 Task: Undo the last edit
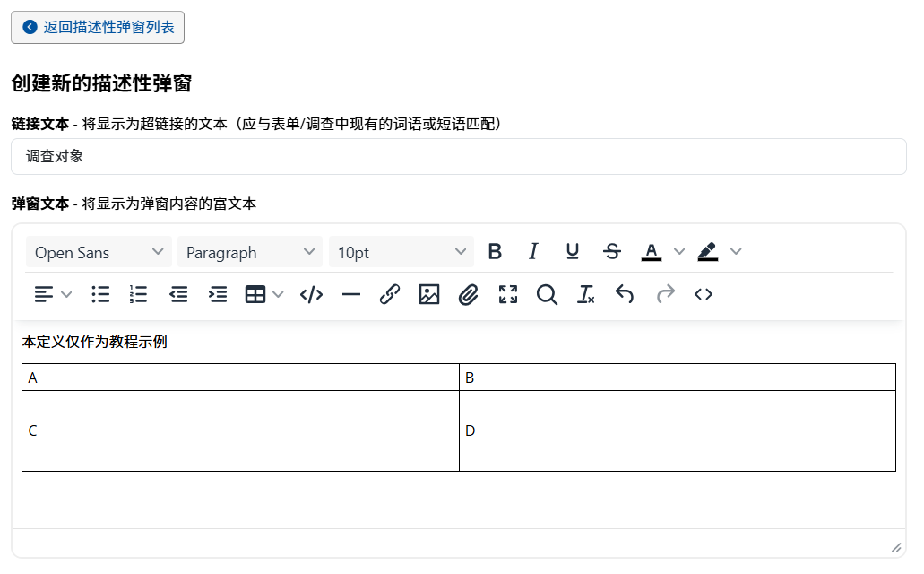pyautogui.click(x=625, y=294)
